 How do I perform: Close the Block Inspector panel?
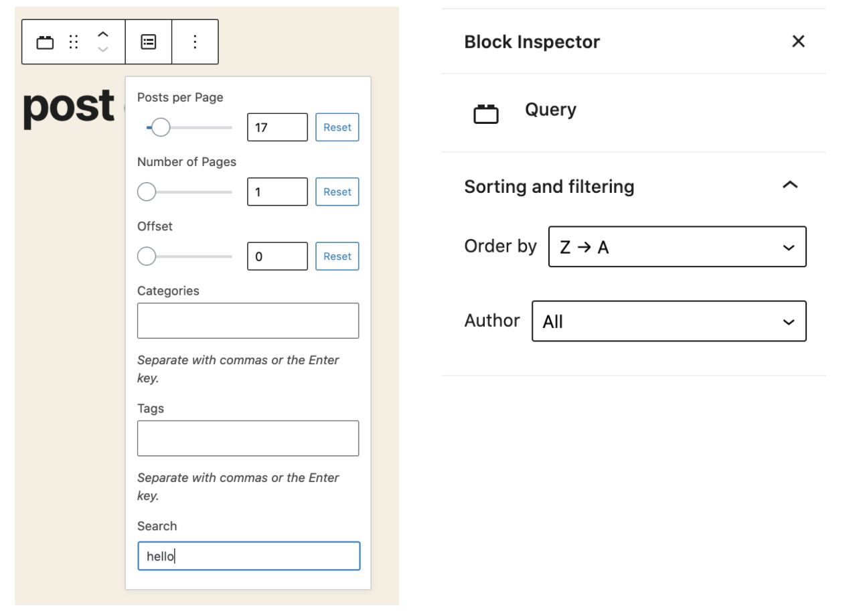[798, 42]
